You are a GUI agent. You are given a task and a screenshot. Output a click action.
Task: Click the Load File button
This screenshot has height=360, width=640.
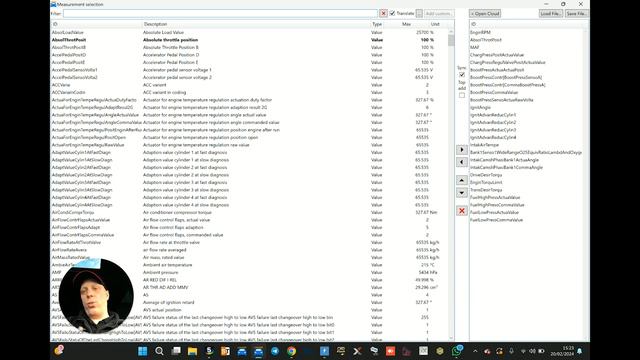[x=551, y=13]
